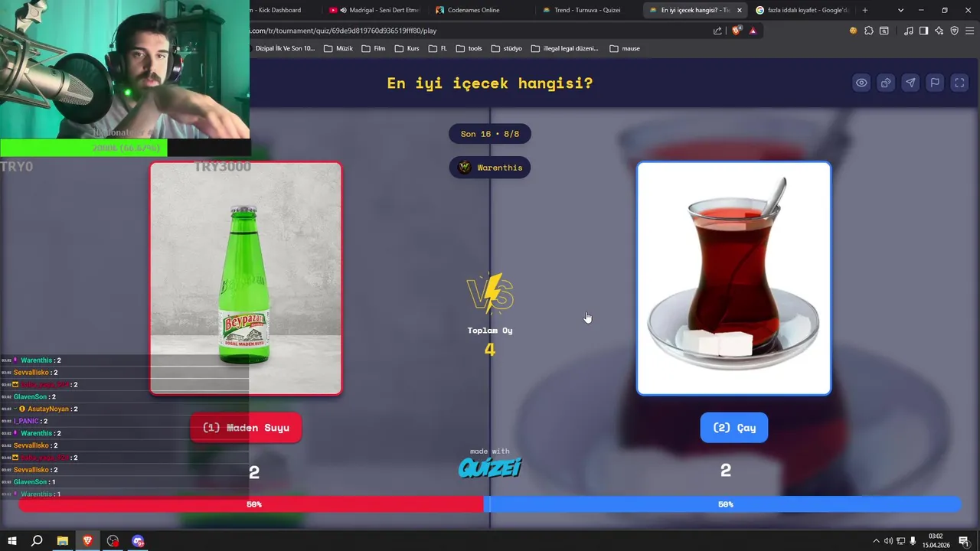Toggle the browser sidebar panel icon
The width and height of the screenshot is (980, 551).
pos(923,31)
